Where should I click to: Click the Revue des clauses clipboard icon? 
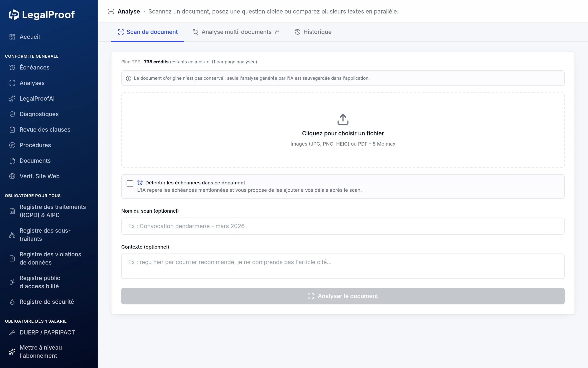(12, 130)
